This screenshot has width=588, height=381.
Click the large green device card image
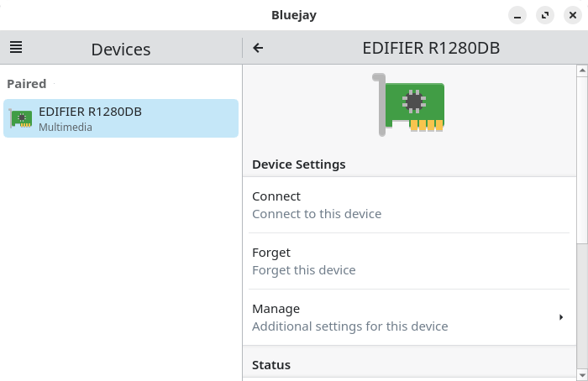tap(409, 105)
